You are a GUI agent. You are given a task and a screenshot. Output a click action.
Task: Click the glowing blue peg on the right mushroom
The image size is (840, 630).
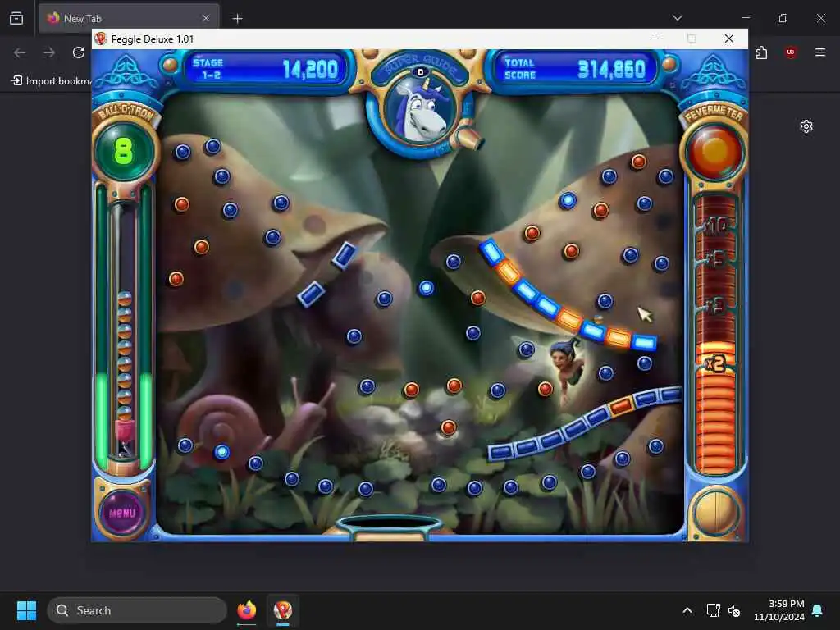(x=568, y=201)
